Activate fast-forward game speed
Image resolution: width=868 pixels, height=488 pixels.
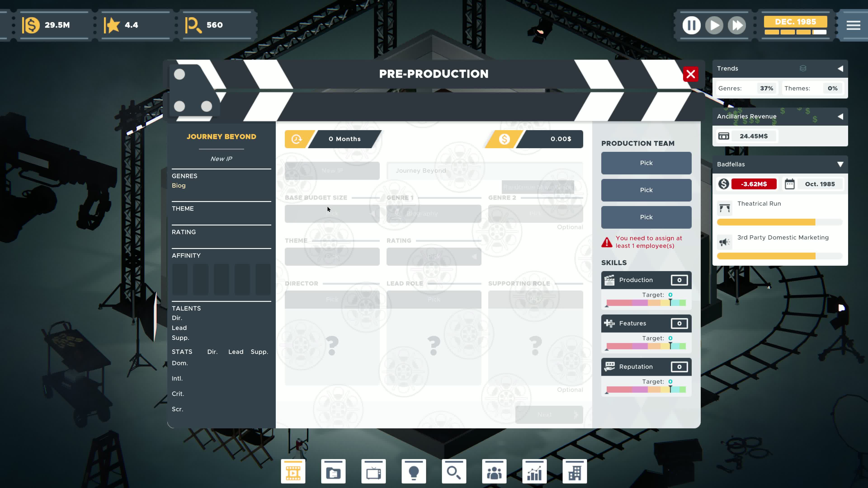pyautogui.click(x=737, y=25)
